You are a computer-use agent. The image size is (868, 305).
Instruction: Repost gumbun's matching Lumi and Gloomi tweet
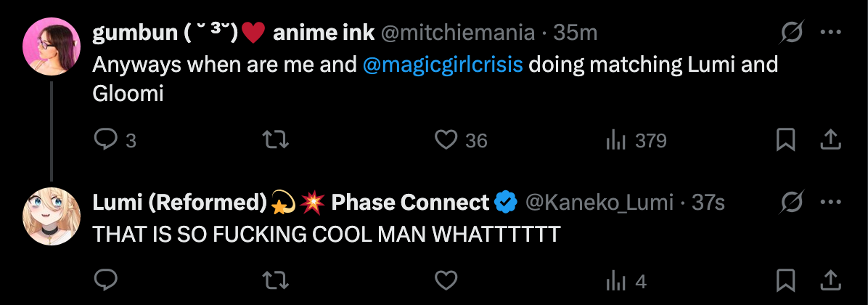coord(274,139)
